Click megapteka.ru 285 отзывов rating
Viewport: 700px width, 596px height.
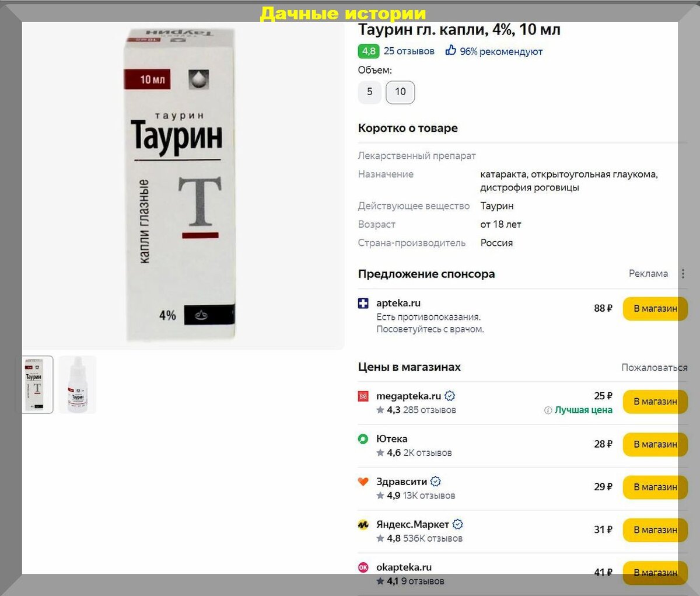pyautogui.click(x=416, y=410)
